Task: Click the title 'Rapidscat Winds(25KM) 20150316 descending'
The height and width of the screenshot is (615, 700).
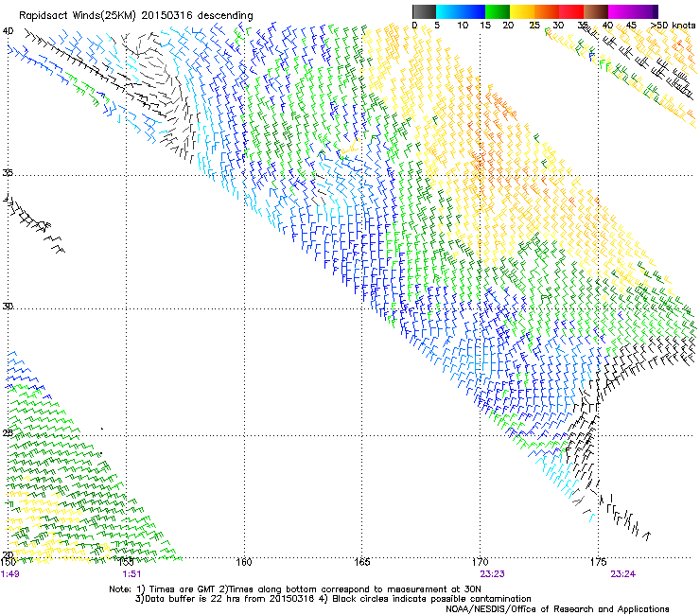Action: [x=135, y=16]
